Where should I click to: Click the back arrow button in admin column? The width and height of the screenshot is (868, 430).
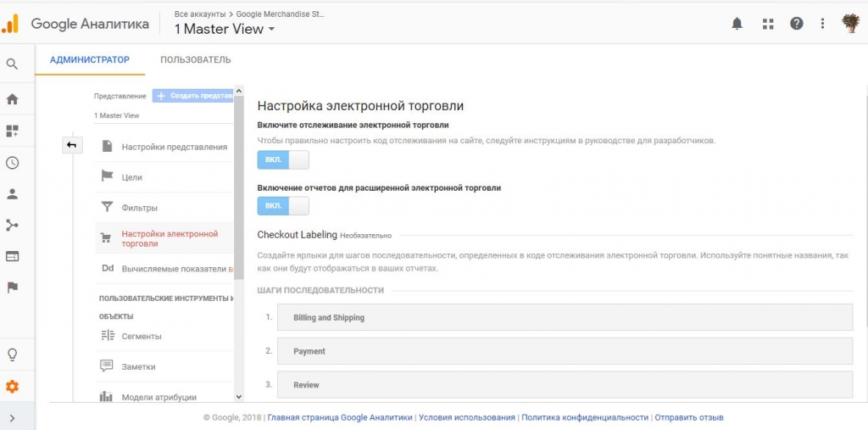[72, 145]
